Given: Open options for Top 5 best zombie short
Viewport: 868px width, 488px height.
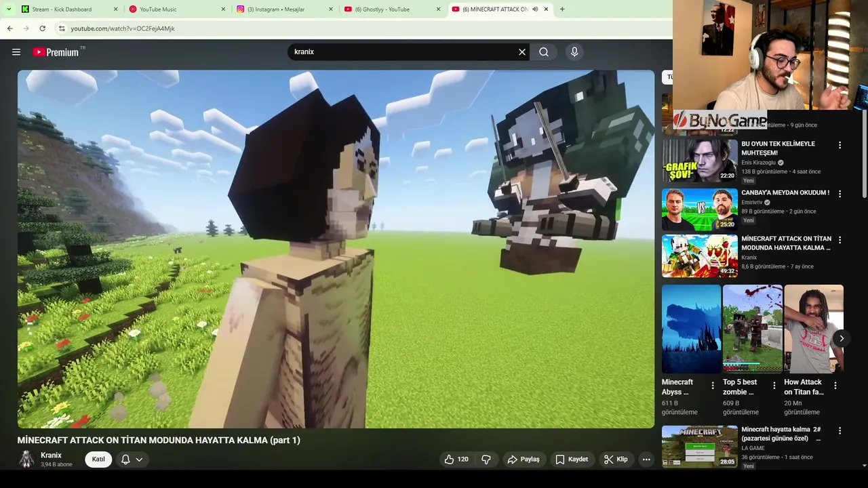Looking at the screenshot, I should coord(774,386).
